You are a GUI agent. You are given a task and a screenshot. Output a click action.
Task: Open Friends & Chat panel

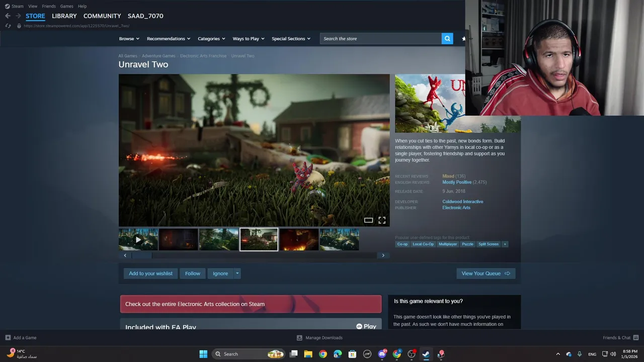coord(620,338)
